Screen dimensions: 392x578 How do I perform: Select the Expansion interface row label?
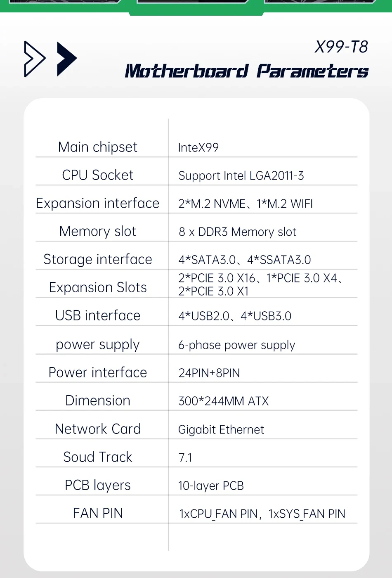98,204
